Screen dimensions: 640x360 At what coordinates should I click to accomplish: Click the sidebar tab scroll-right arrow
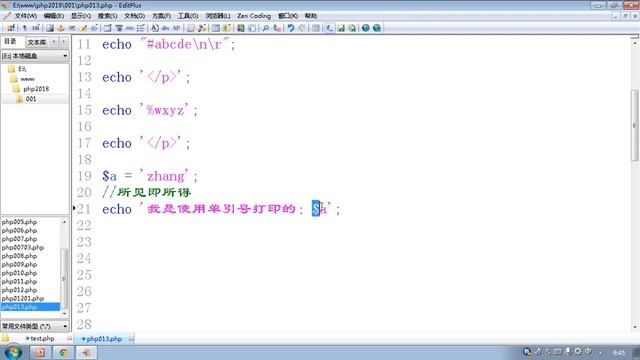[x=64, y=42]
